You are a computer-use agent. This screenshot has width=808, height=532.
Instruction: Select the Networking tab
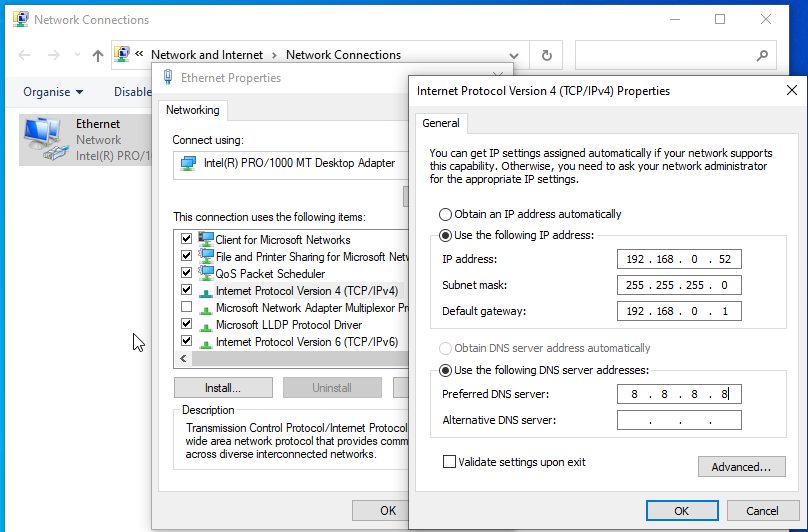(x=193, y=110)
